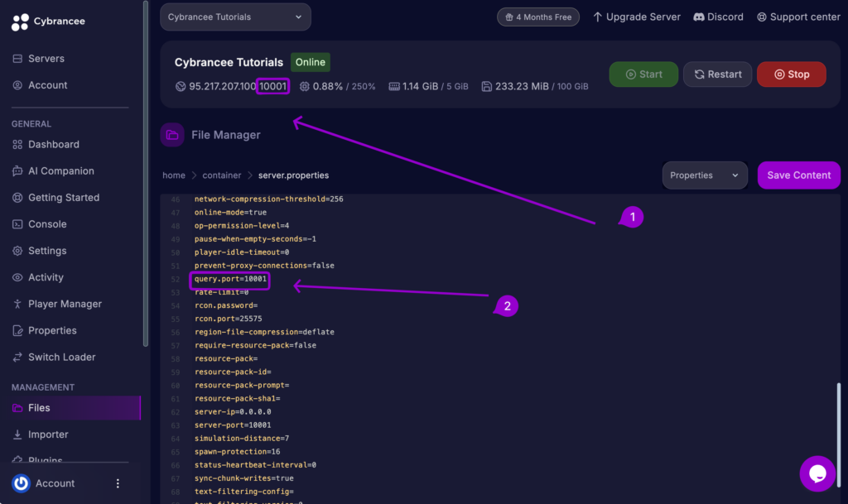Go to home in the breadcrumb
Viewport: 848px width, 504px height.
point(174,175)
